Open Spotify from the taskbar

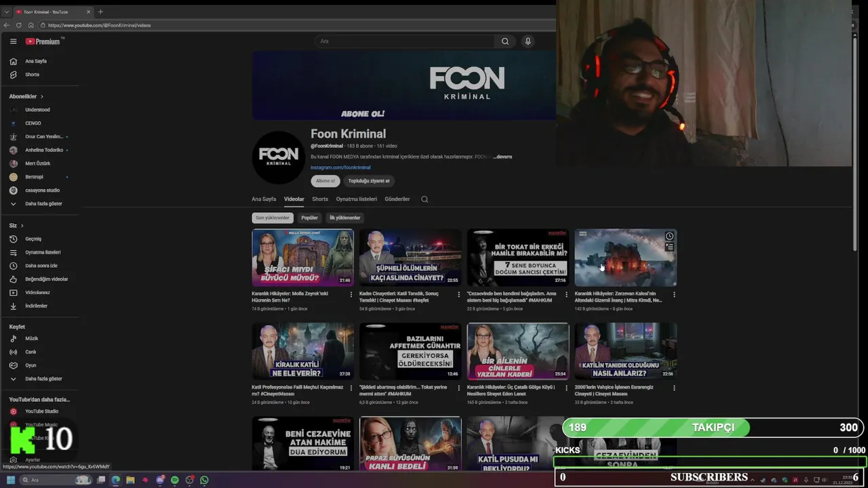click(175, 480)
